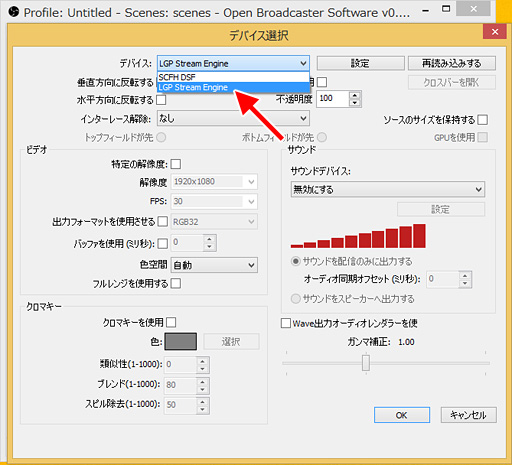This screenshot has height=465, width=512.
Task: Open the 色空間 dropdown set to 自動
Action: (x=214, y=265)
